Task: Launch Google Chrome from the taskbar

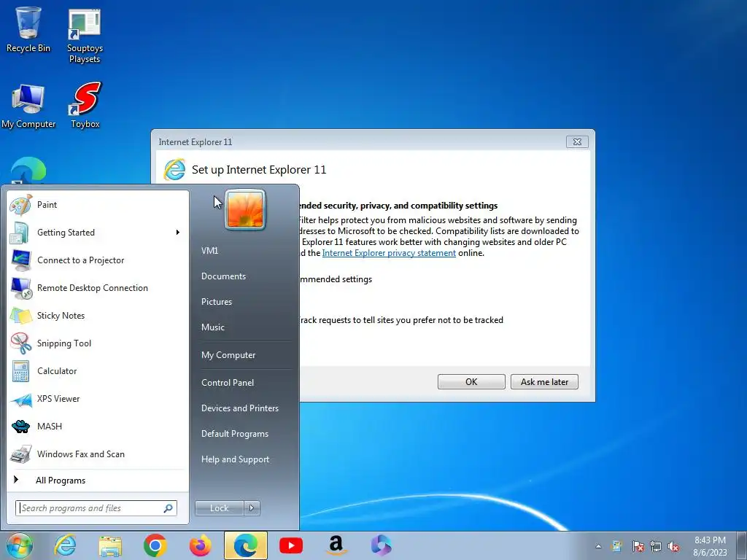Action: tap(155, 545)
